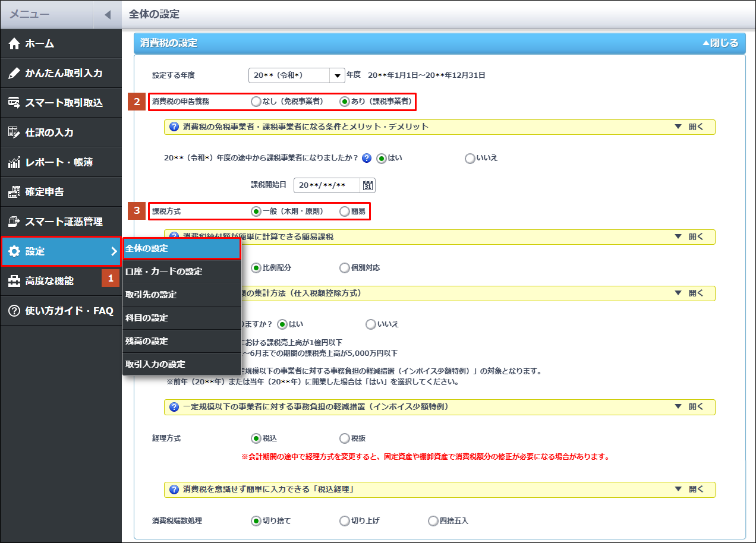Open the レポート・帳簿 chart icon
This screenshot has width=756, height=543.
(14, 162)
